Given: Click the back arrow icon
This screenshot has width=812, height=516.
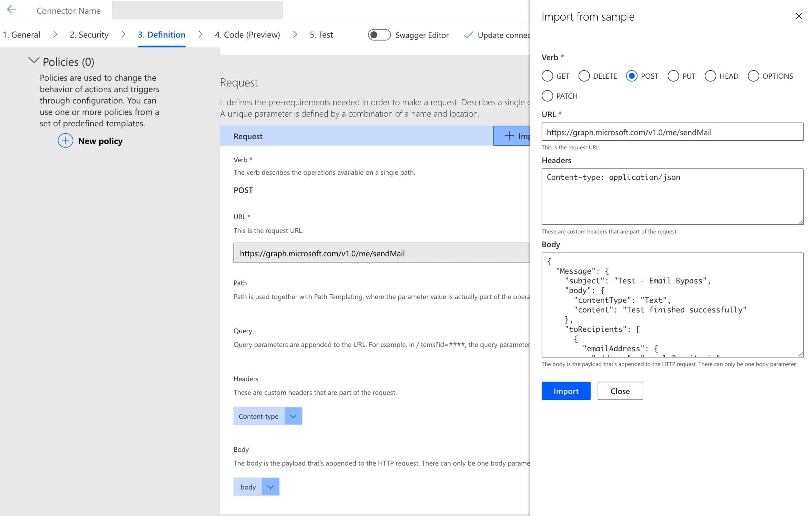Looking at the screenshot, I should pos(11,10).
